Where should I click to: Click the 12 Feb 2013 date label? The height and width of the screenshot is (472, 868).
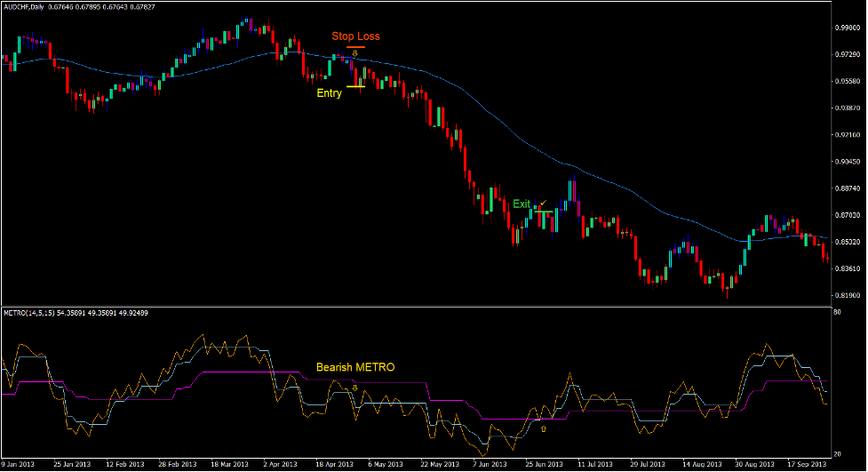(x=125, y=464)
